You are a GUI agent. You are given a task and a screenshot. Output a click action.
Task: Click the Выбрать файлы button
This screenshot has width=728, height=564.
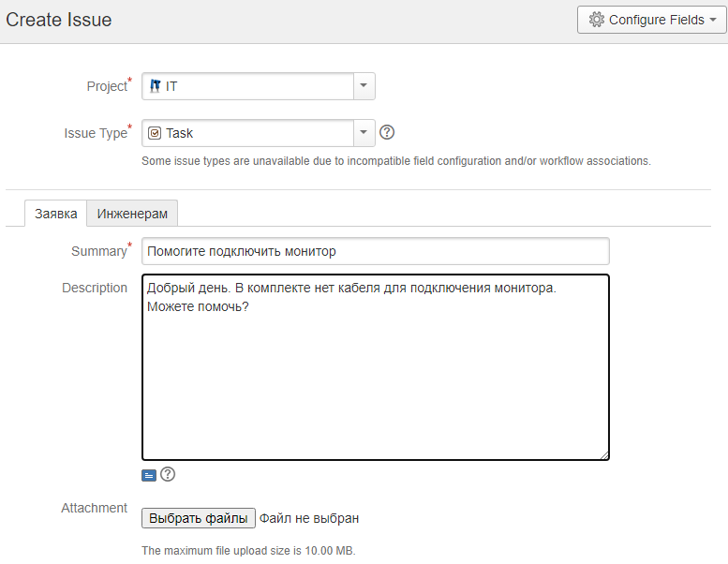point(198,518)
